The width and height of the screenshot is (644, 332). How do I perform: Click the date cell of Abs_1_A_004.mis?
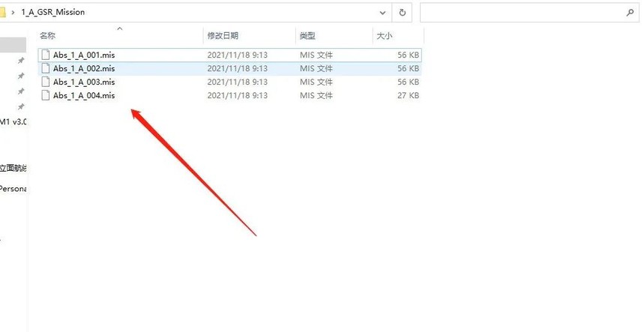point(238,95)
